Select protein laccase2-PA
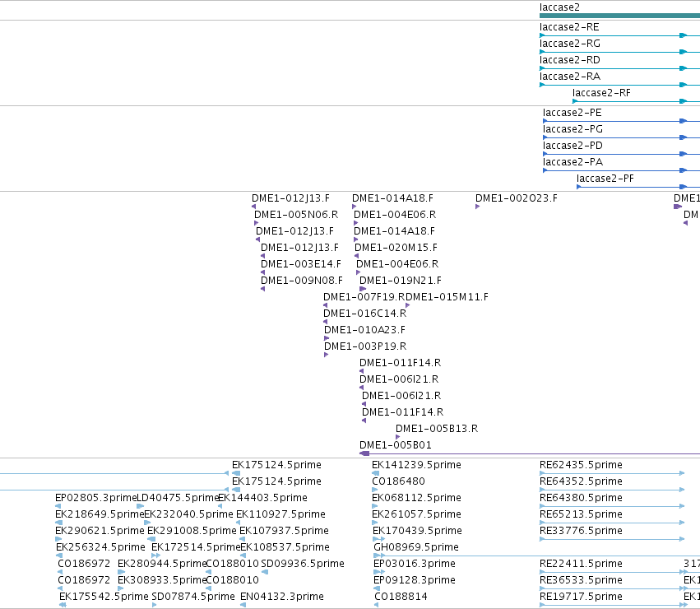 (x=573, y=162)
